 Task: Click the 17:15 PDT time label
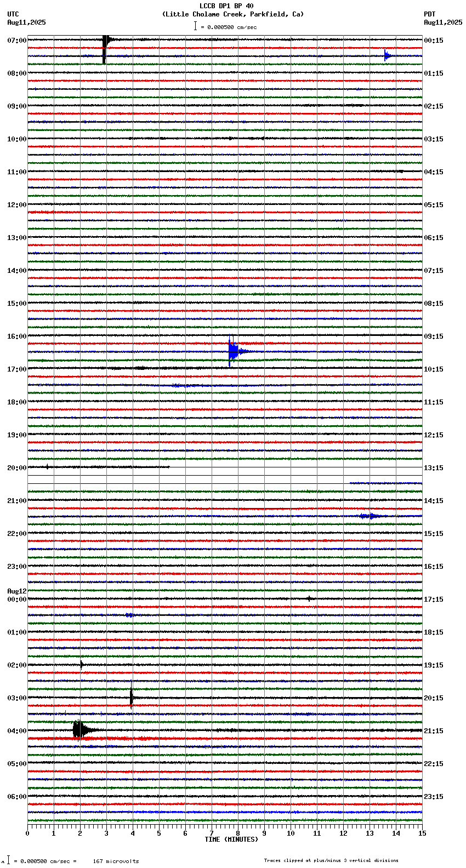point(434,599)
